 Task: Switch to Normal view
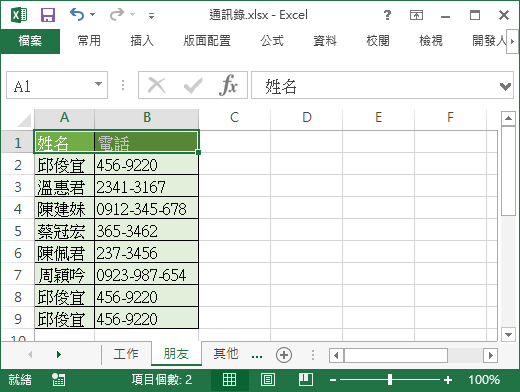(x=229, y=379)
